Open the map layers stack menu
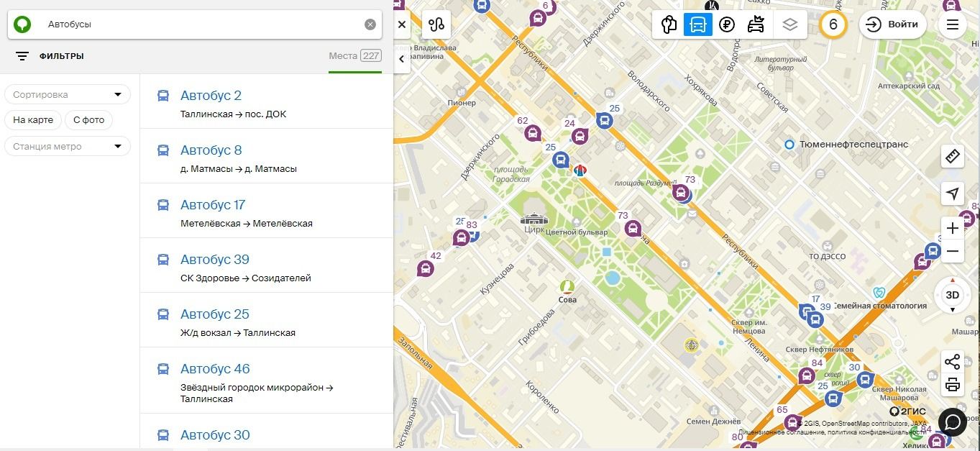The image size is (980, 451). coord(790,24)
